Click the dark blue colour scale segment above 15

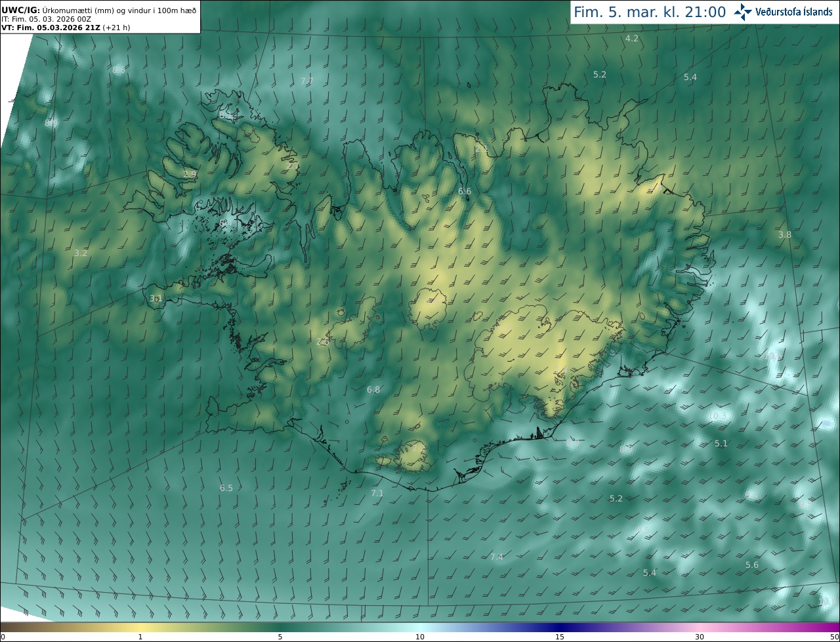click(560, 627)
